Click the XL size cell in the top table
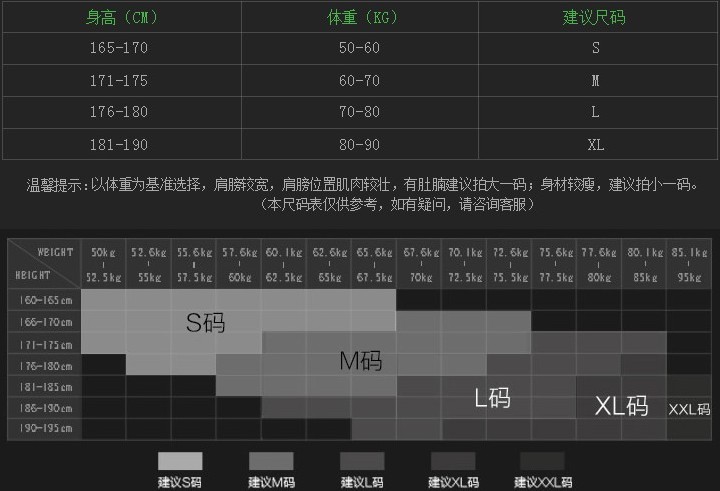 pos(595,145)
